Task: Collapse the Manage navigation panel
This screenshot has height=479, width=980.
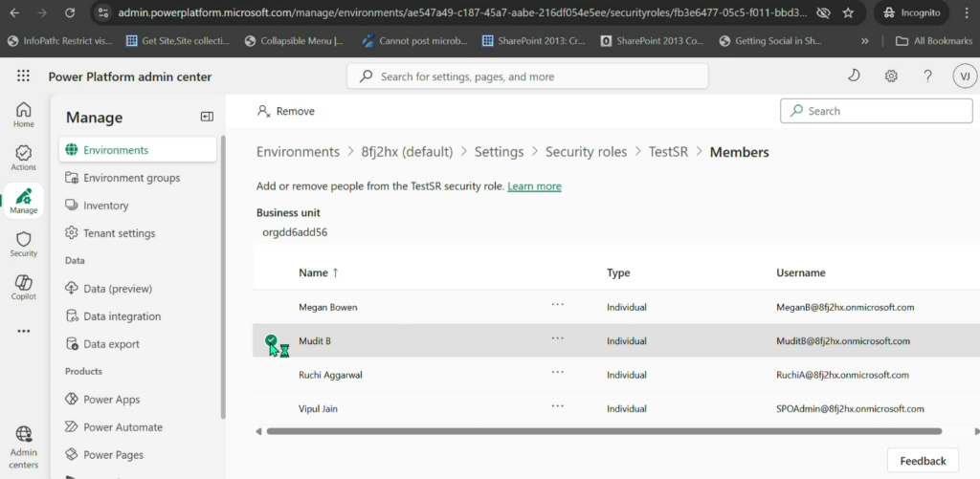Action: [x=207, y=117]
